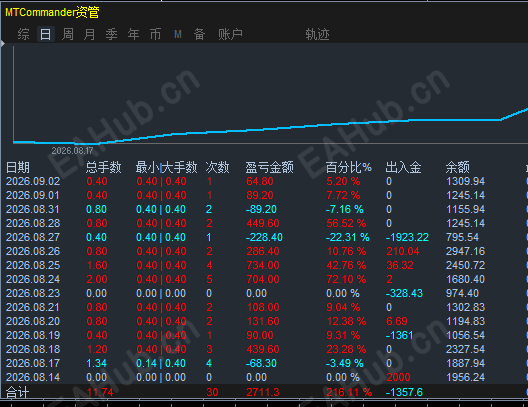This screenshot has height=407, width=528.
Task: Click the 出入金 column header
Action: point(403,167)
